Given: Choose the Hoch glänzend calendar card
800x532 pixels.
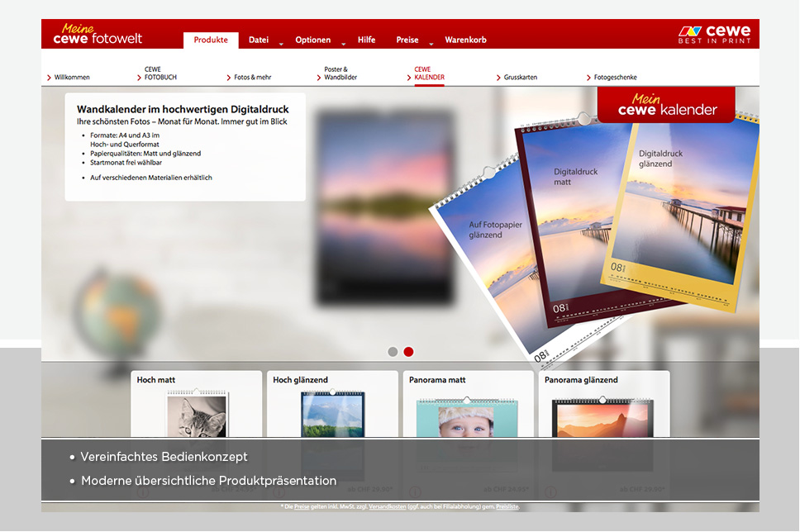Looking at the screenshot, I should point(333,404).
